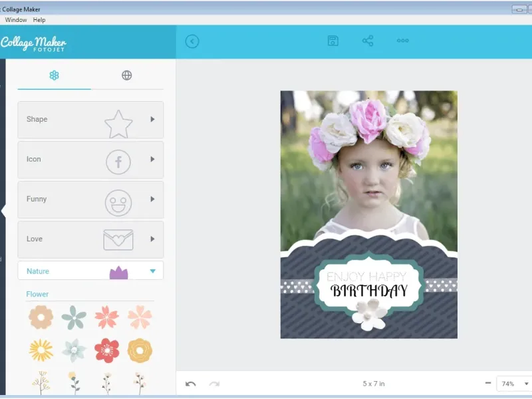Click the Facebook circle icon preview
532x399 pixels.
pos(118,162)
